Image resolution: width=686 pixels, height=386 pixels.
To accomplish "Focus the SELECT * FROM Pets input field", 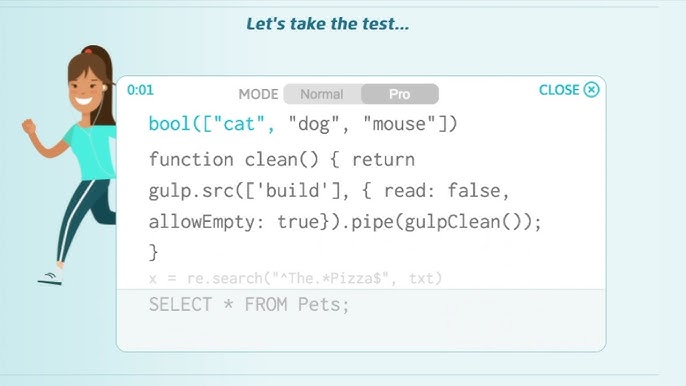I will pyautogui.click(x=361, y=319).
